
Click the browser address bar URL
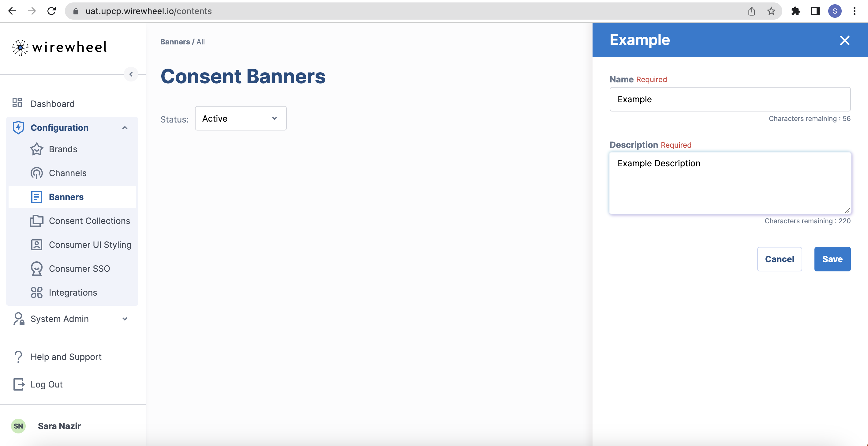pyautogui.click(x=149, y=11)
